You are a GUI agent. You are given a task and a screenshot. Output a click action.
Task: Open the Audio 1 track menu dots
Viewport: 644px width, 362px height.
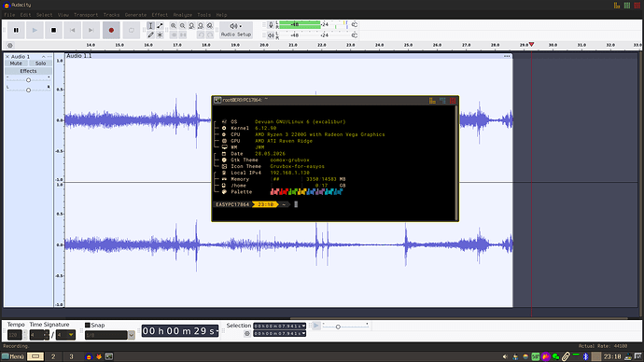click(49, 57)
